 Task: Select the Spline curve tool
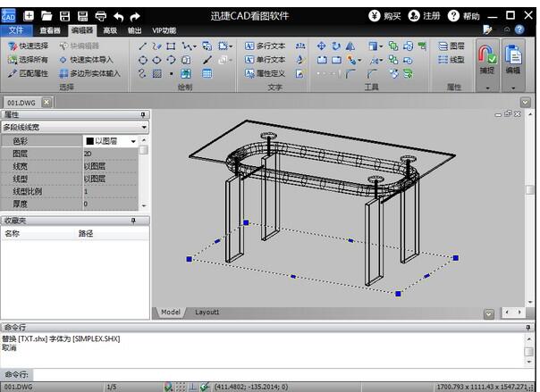[142, 73]
